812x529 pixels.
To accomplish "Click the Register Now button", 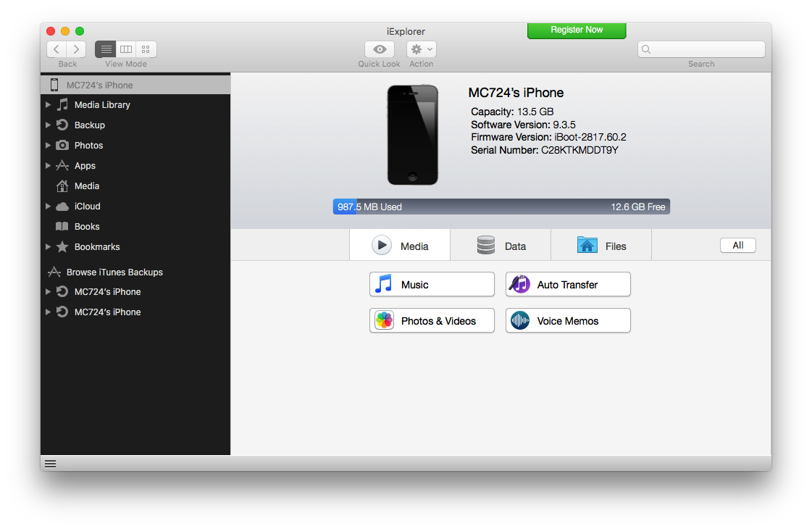I will 577,30.
